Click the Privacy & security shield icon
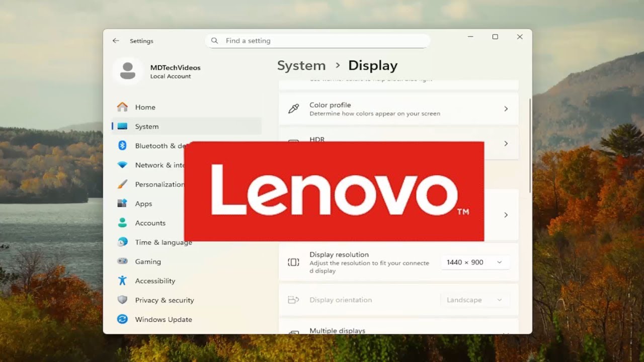This screenshot has width=644, height=362. [x=122, y=300]
